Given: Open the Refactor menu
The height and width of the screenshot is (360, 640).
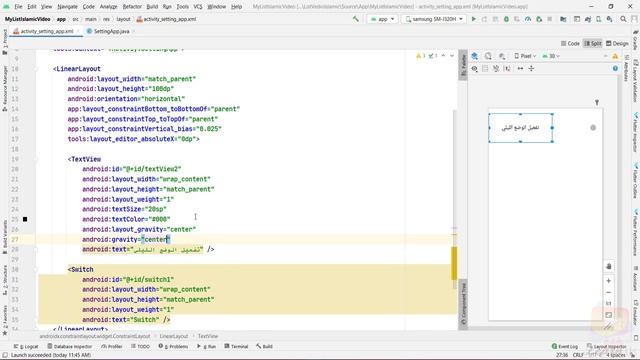Looking at the screenshot, I should 132,7.
